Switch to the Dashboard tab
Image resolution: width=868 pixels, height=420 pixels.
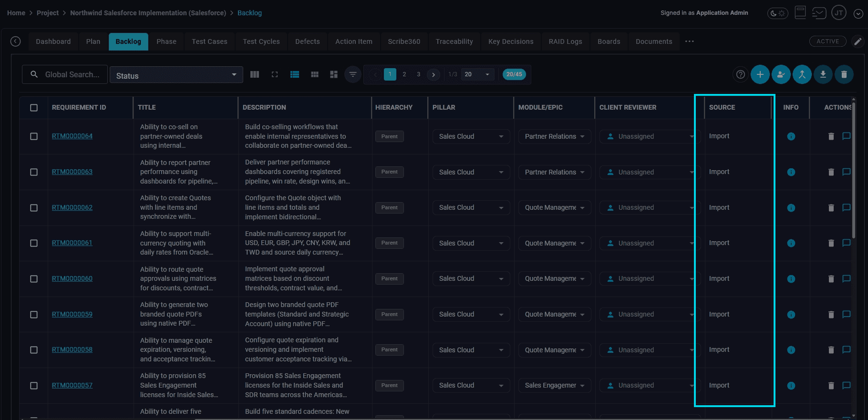click(x=53, y=41)
